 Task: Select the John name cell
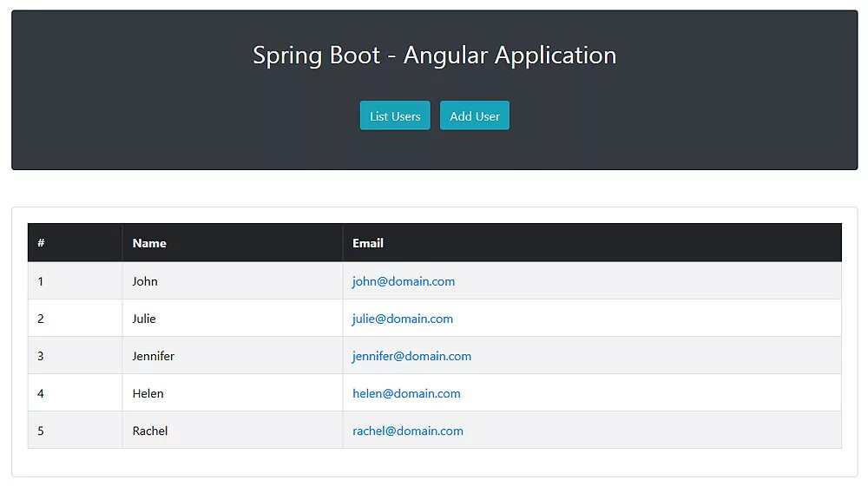click(145, 281)
